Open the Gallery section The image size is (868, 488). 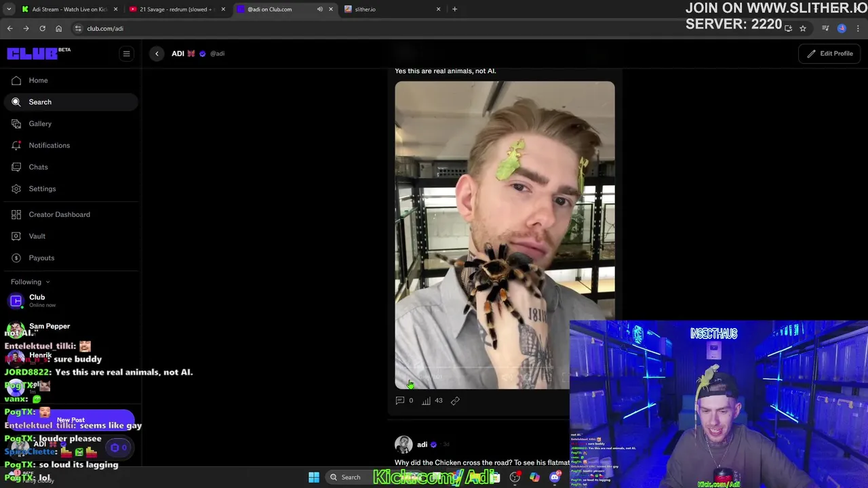(71, 123)
